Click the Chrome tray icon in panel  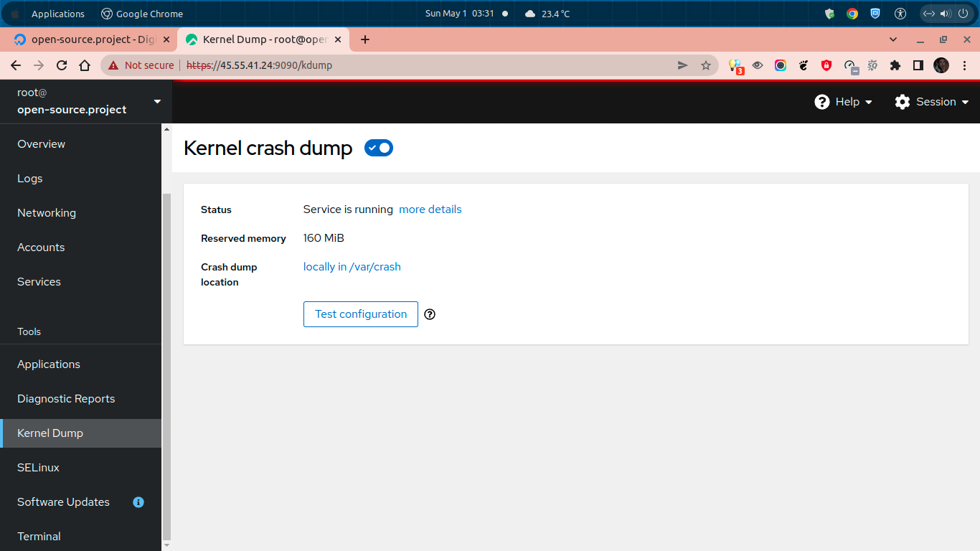[852, 14]
